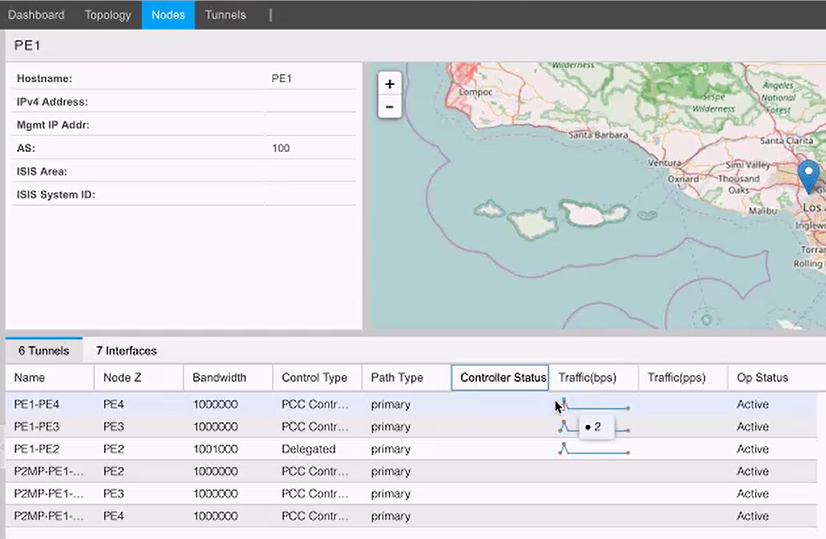Sort by Controller Status column header

[x=502, y=378]
